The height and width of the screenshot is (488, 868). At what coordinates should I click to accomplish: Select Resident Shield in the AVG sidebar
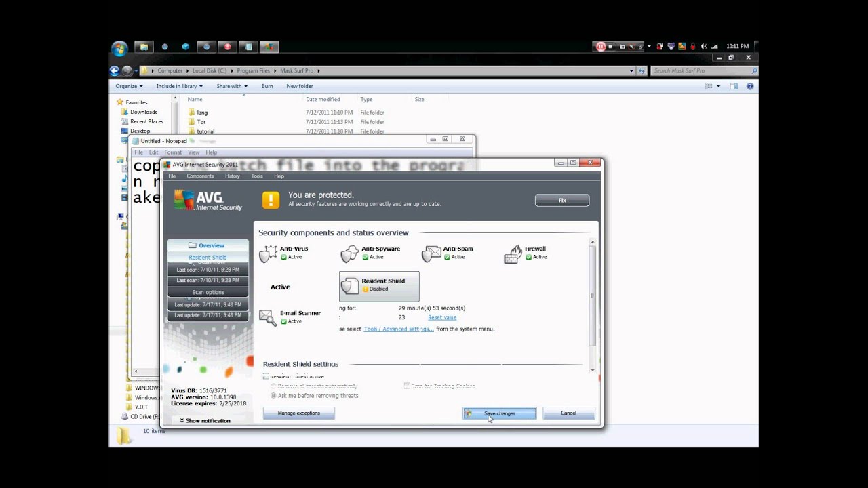click(208, 258)
